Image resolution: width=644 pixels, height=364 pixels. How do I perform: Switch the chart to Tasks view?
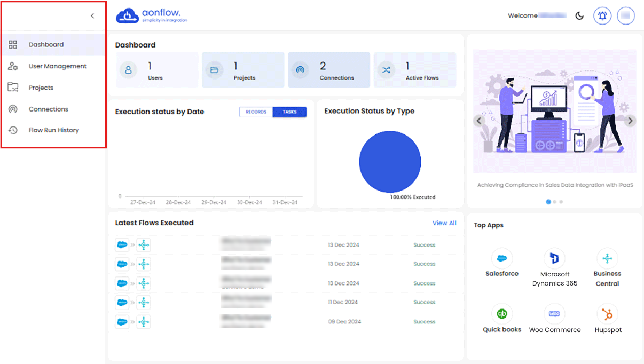tap(289, 112)
